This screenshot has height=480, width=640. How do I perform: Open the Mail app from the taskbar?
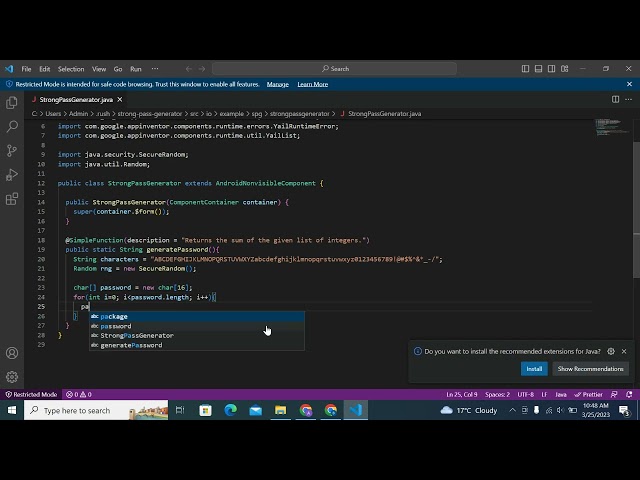(x=256, y=410)
